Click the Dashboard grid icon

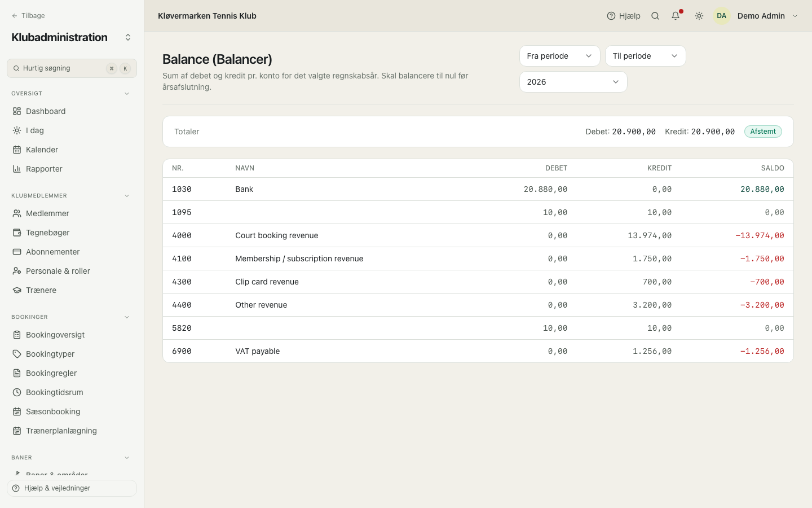click(x=17, y=111)
